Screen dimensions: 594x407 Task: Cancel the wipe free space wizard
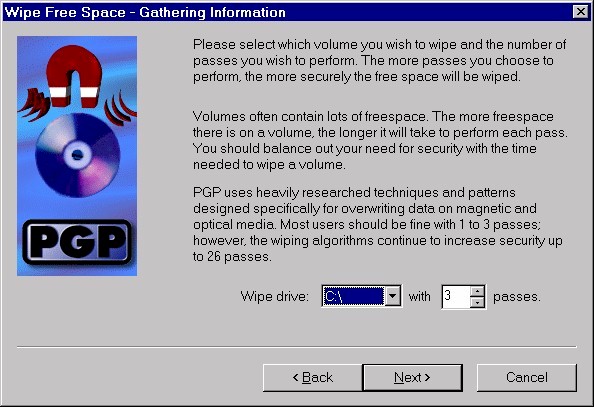[x=527, y=377]
